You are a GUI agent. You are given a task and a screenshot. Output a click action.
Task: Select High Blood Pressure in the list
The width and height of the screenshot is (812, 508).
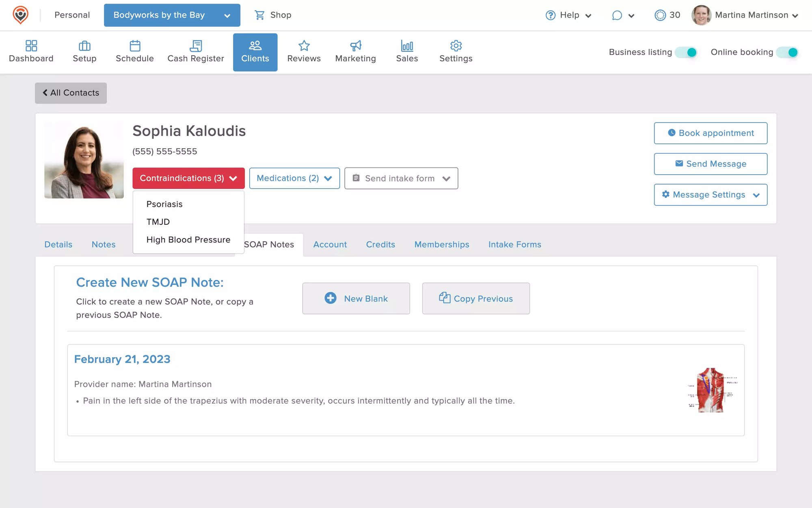(x=188, y=240)
